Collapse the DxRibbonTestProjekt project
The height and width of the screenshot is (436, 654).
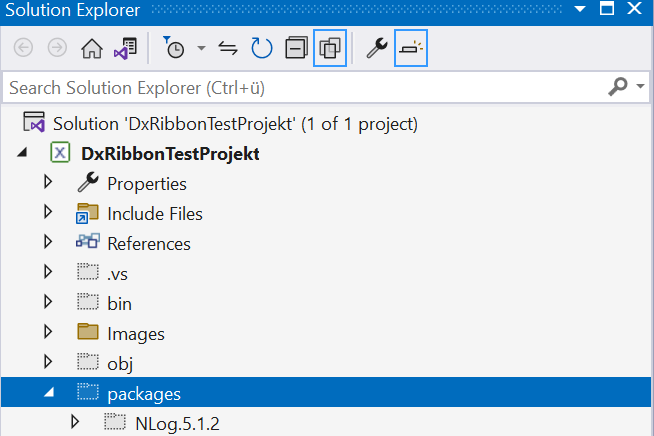coord(23,152)
